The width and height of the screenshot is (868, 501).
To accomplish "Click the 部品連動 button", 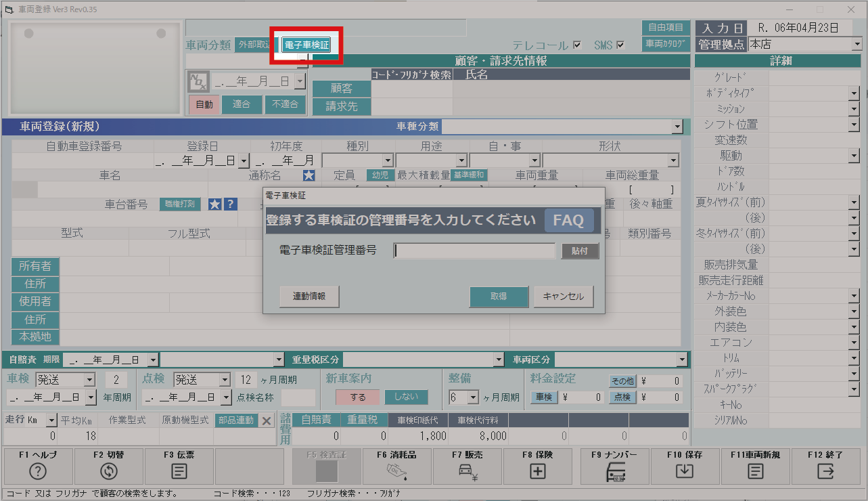I will (x=236, y=420).
